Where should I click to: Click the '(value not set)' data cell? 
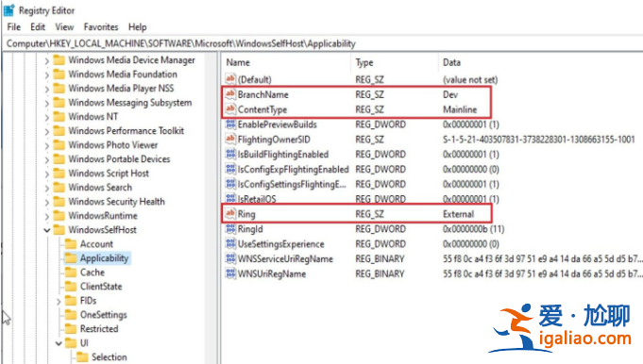pyautogui.click(x=470, y=79)
